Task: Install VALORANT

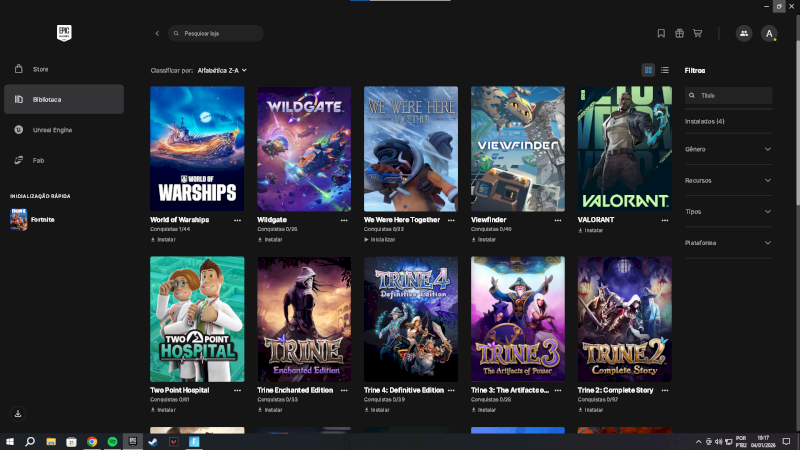Action: [591, 230]
